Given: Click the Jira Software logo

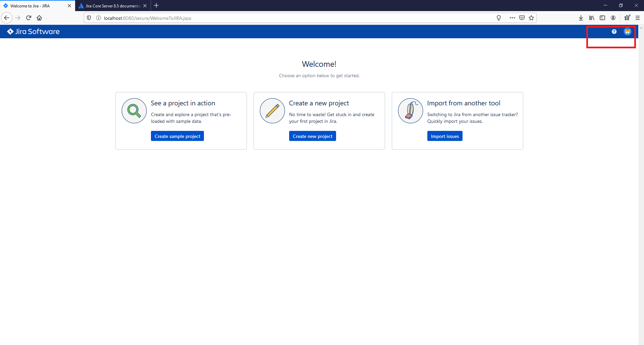Looking at the screenshot, I should point(33,32).
